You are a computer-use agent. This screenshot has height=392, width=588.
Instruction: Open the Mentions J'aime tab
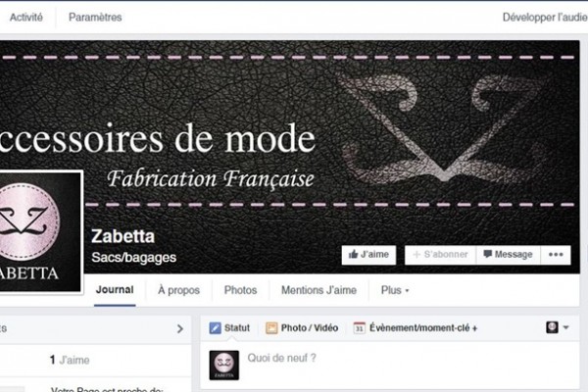click(x=318, y=290)
